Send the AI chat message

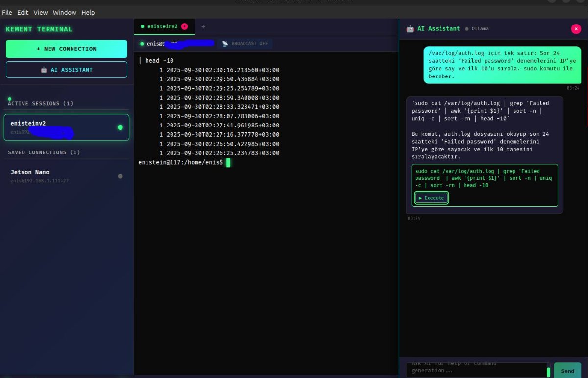point(567,371)
